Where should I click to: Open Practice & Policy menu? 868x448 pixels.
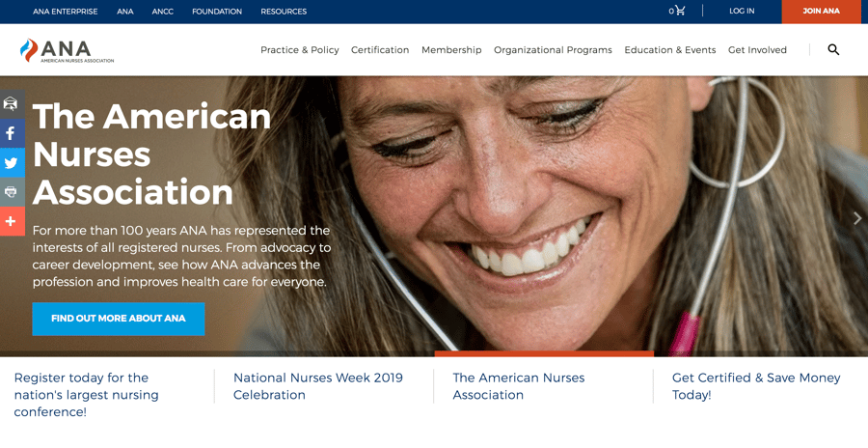(x=300, y=50)
